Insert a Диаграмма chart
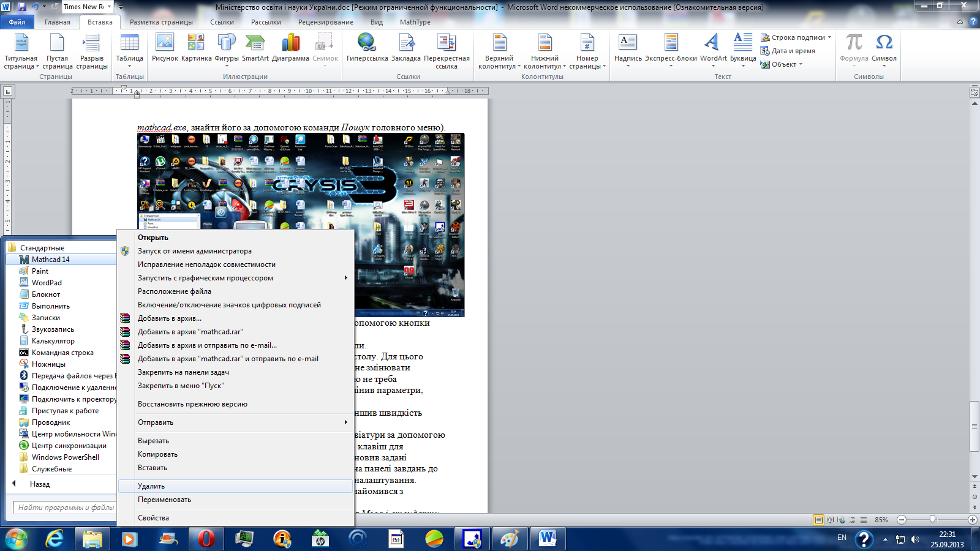 pyautogui.click(x=290, y=48)
